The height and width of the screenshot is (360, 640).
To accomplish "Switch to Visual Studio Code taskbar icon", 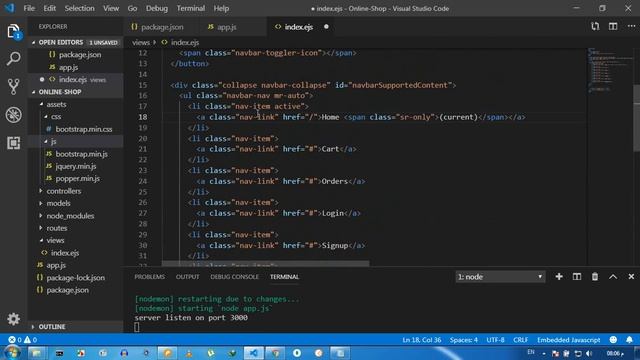I will [x=253, y=353].
